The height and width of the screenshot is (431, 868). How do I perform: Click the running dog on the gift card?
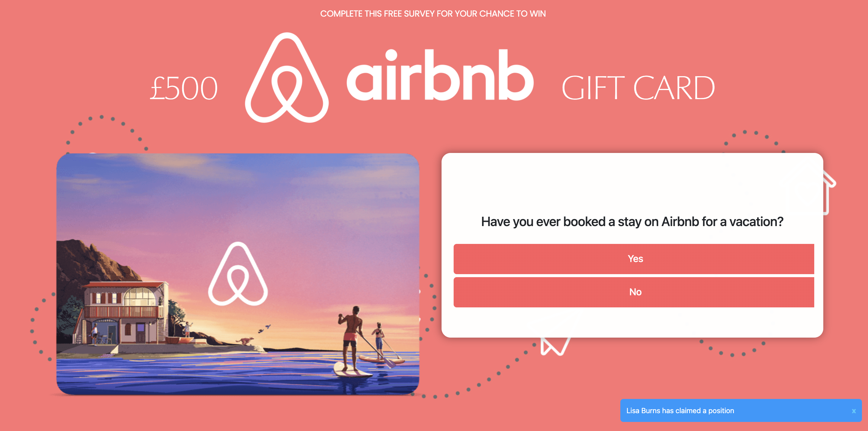click(x=245, y=341)
